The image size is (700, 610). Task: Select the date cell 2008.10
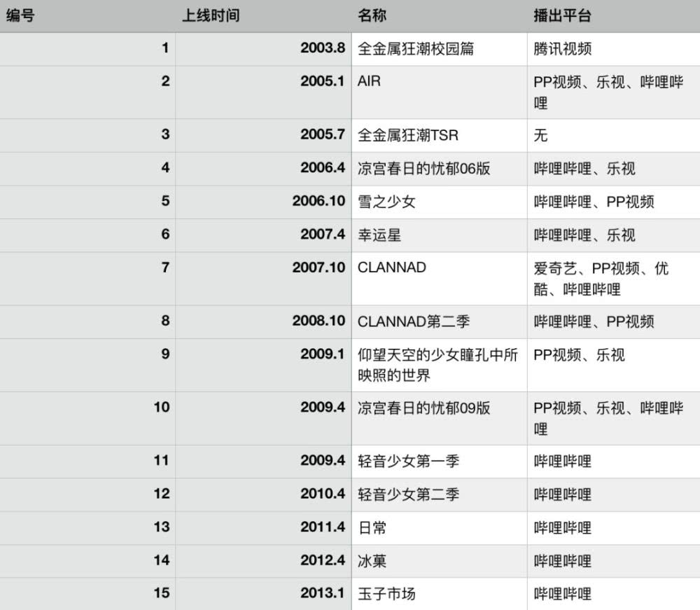click(263, 322)
